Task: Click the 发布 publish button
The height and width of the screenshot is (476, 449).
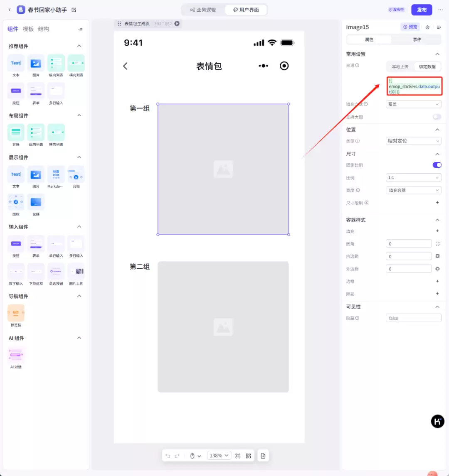Action: (422, 9)
